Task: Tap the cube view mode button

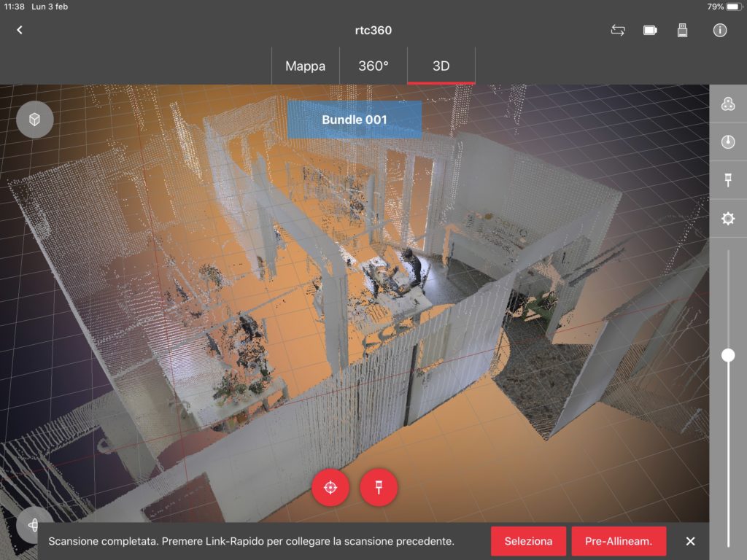Action: point(35,120)
